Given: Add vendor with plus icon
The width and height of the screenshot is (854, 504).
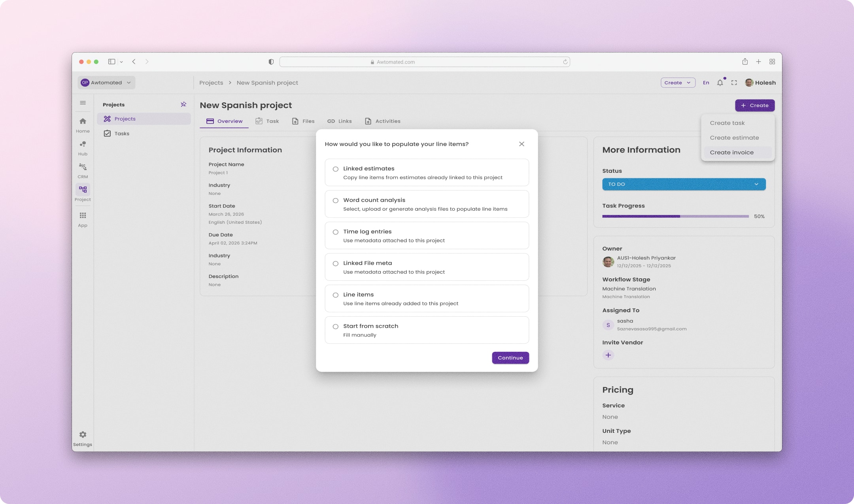Looking at the screenshot, I should (x=608, y=355).
